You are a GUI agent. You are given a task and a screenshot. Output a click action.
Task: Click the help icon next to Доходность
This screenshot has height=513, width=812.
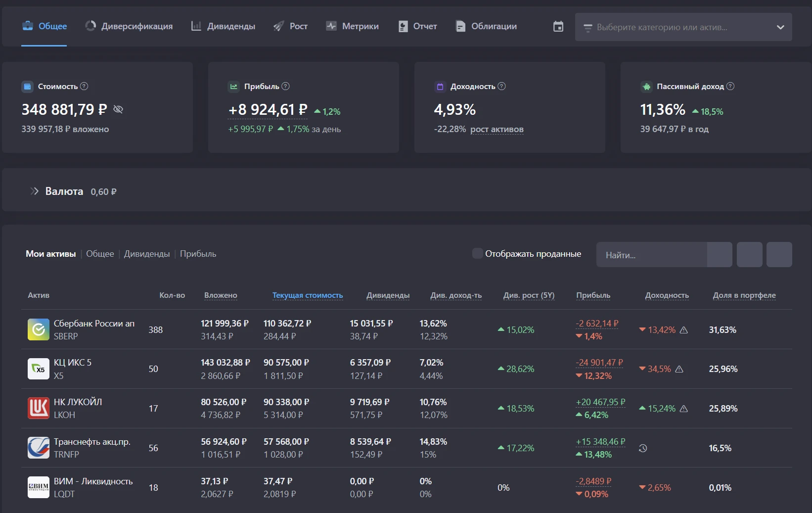(501, 86)
